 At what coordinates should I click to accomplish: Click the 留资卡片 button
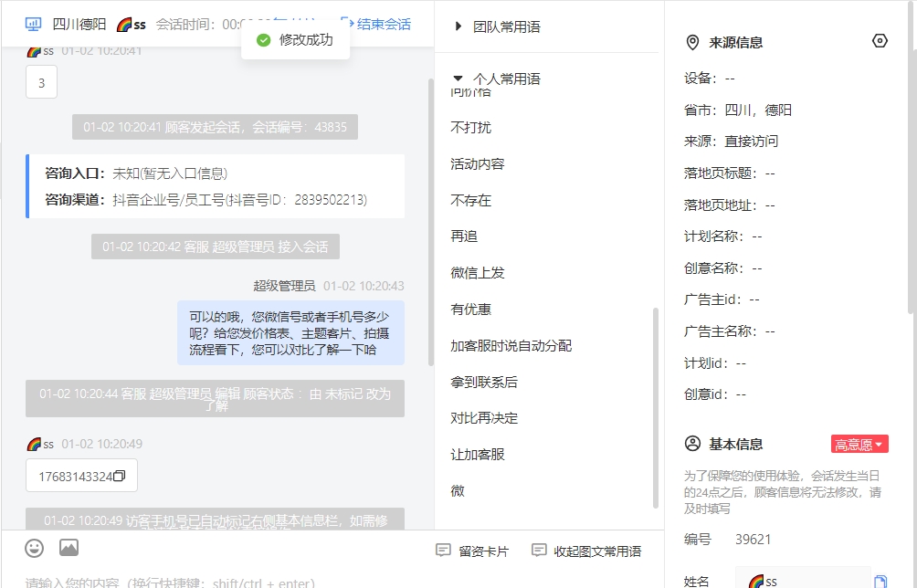[x=472, y=551]
